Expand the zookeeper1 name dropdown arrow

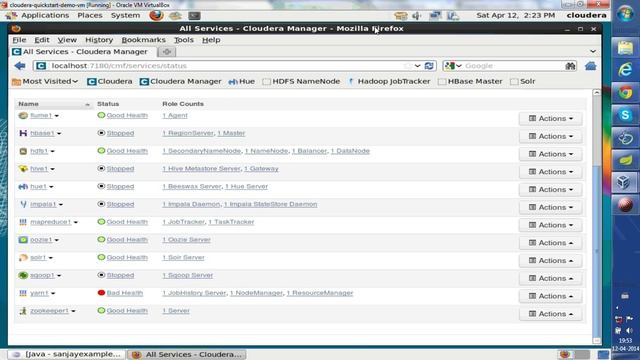[x=73, y=311]
